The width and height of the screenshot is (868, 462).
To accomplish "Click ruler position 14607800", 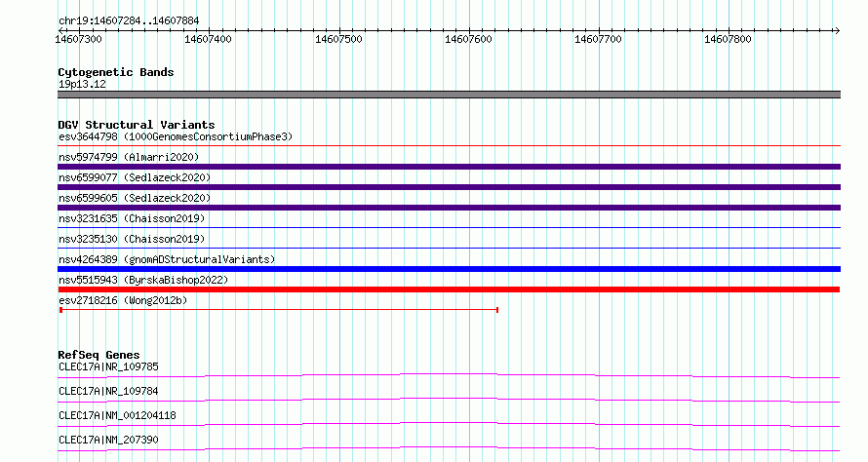I will [x=728, y=39].
